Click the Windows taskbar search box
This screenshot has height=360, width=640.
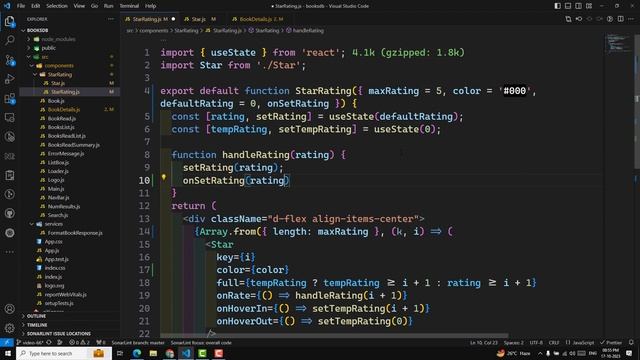click(x=64, y=353)
